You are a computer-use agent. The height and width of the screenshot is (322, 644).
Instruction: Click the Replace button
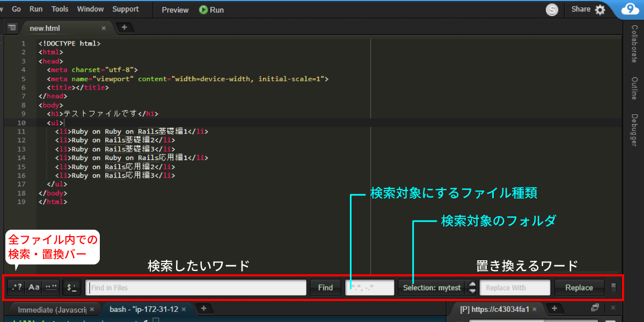point(579,288)
